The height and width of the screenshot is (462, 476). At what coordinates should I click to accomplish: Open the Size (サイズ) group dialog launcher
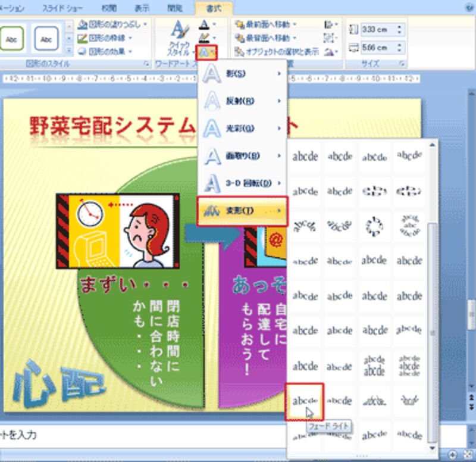402,64
